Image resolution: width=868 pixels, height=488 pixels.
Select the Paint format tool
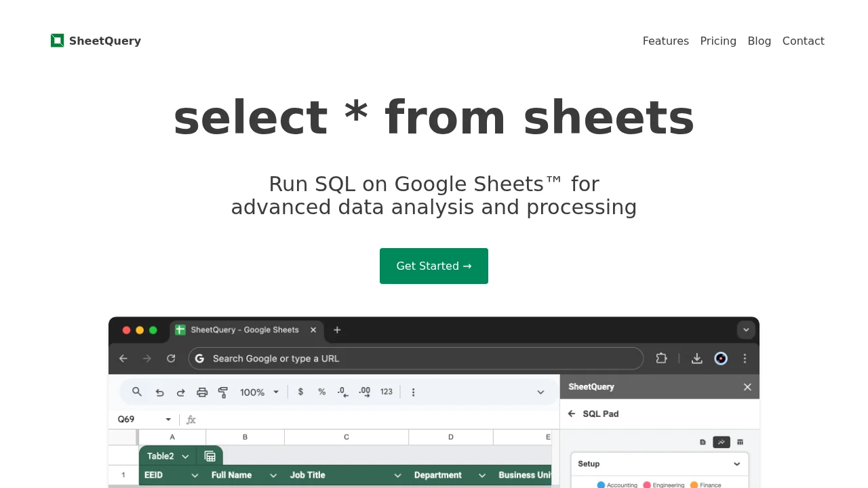click(x=223, y=392)
